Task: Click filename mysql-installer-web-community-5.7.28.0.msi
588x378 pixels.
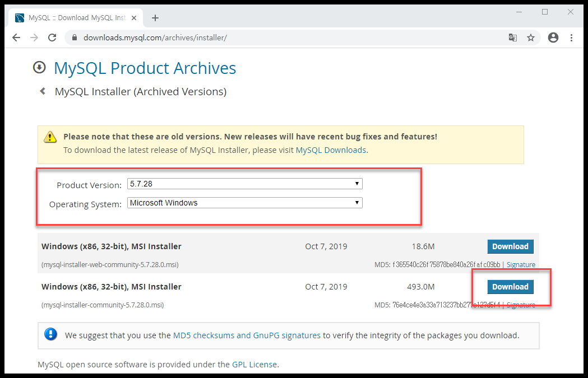Action: (x=110, y=264)
